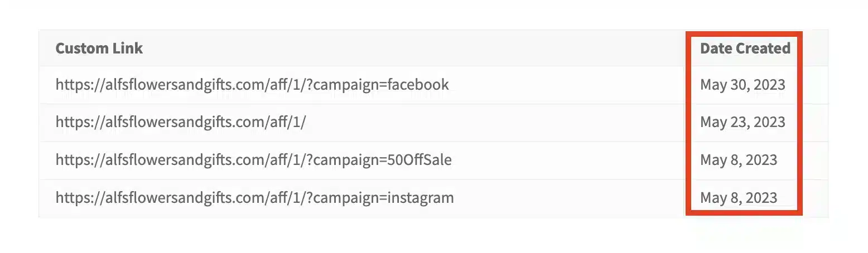
Task: Select the 50OffSale campaign table row
Action: point(433,161)
